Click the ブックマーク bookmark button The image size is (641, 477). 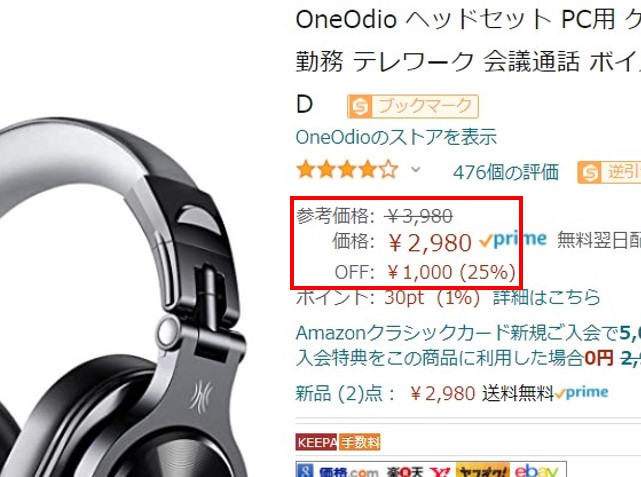413,106
